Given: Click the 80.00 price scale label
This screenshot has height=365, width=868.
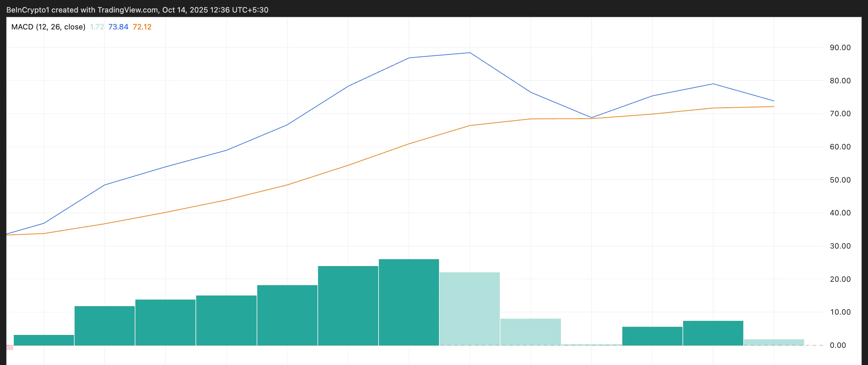Looking at the screenshot, I should tap(840, 81).
